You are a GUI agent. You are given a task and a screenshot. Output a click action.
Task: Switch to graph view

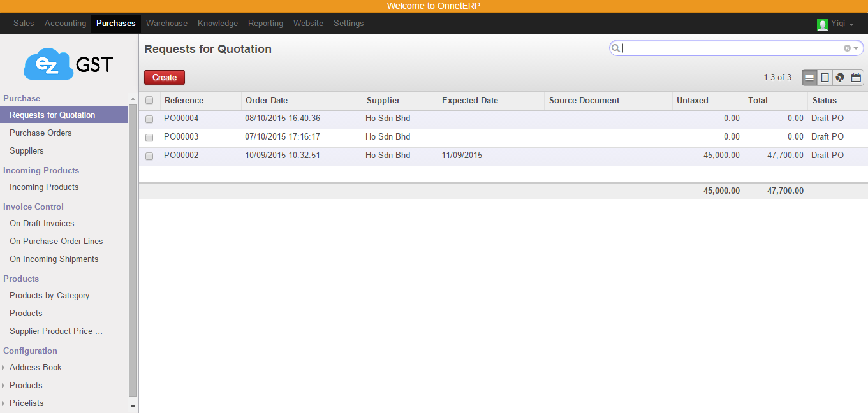tap(840, 77)
